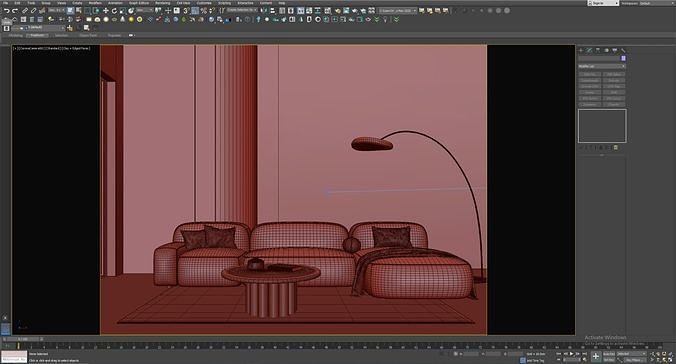Click the time slider handle

tap(22, 339)
